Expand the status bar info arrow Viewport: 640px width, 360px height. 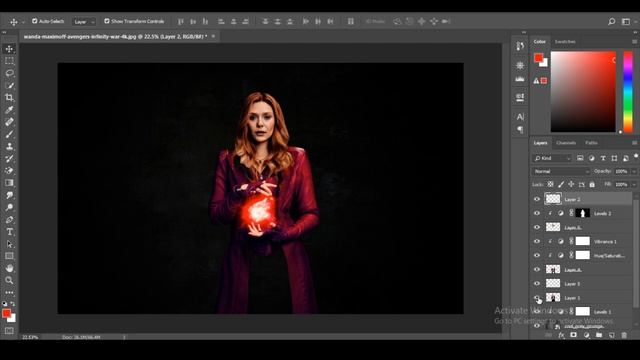pyautogui.click(x=124, y=337)
